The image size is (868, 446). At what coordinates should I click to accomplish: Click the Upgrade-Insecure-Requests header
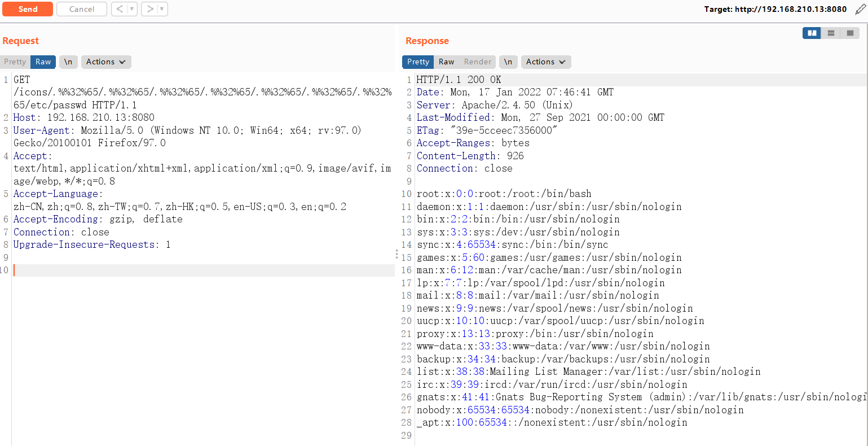(x=92, y=244)
